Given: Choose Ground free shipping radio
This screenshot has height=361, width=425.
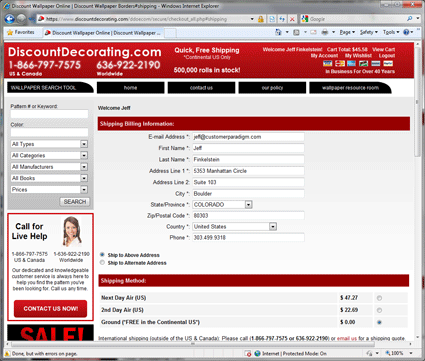Looking at the screenshot, I should click(379, 322).
